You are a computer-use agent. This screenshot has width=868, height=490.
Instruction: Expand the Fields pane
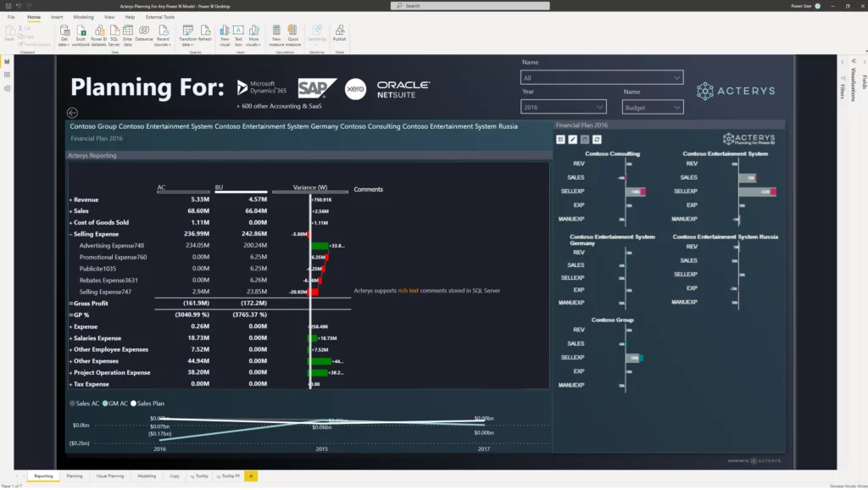point(865,61)
